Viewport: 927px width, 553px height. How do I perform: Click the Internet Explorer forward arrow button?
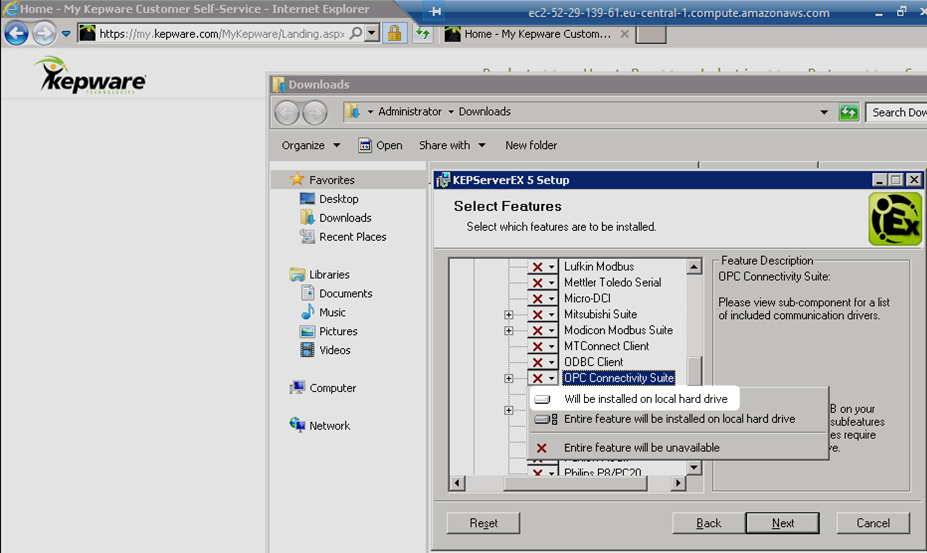(x=43, y=33)
